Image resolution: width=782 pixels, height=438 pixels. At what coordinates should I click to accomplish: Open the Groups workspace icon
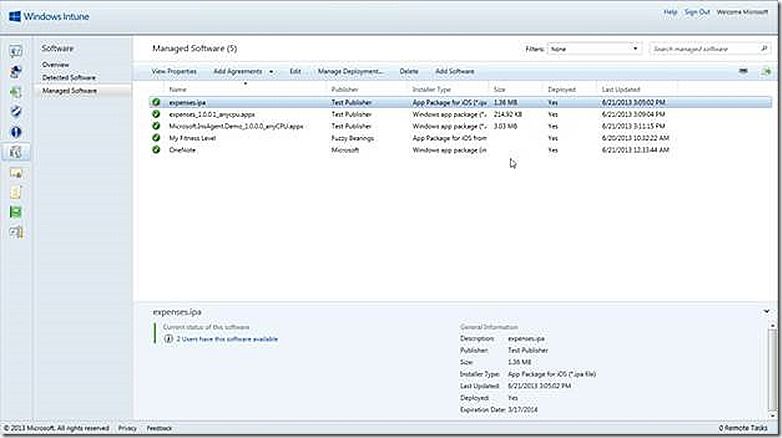click(16, 71)
